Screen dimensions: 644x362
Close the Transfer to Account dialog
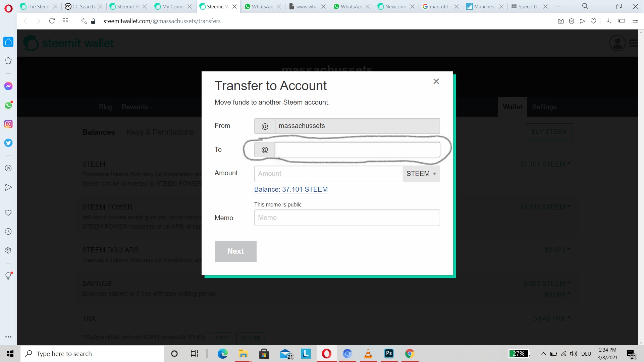coord(436,81)
